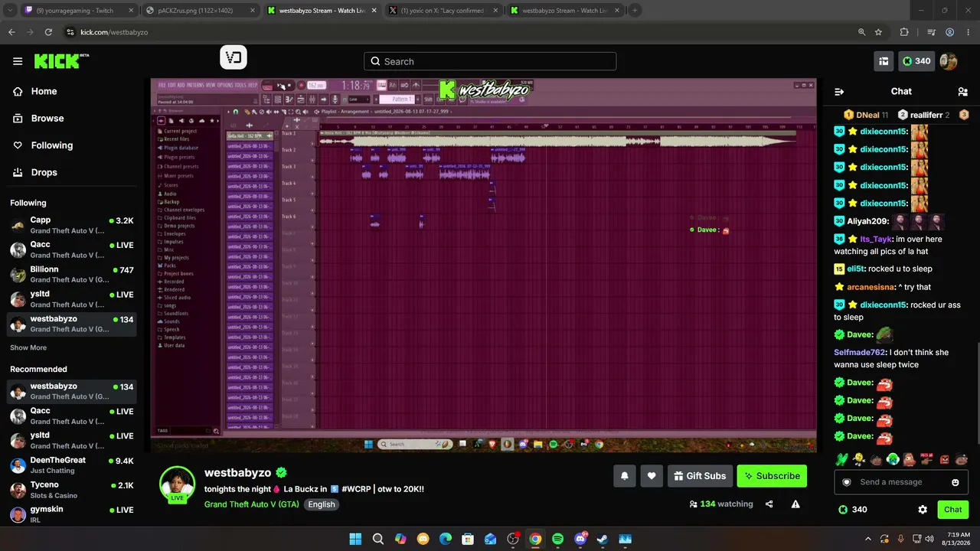Click the first quick emote below chat
The width and height of the screenshot is (980, 551).
[x=842, y=459]
